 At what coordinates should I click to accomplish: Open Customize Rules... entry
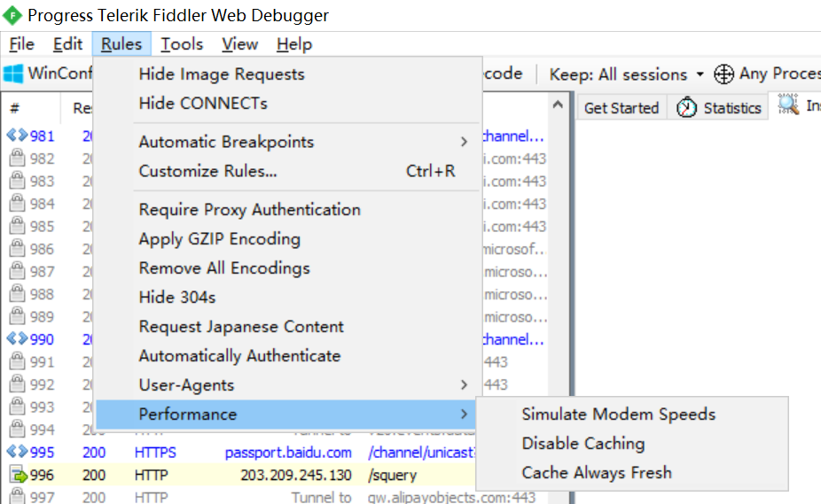(287, 171)
